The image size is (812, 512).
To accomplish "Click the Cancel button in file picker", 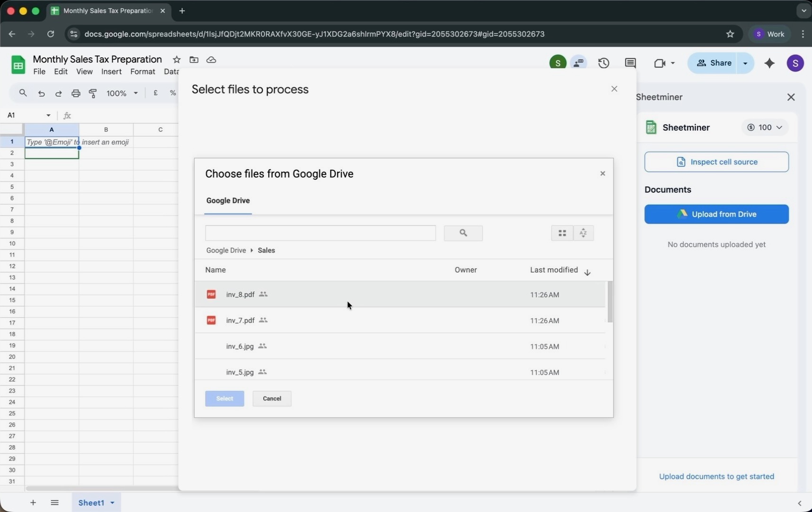I will click(272, 399).
